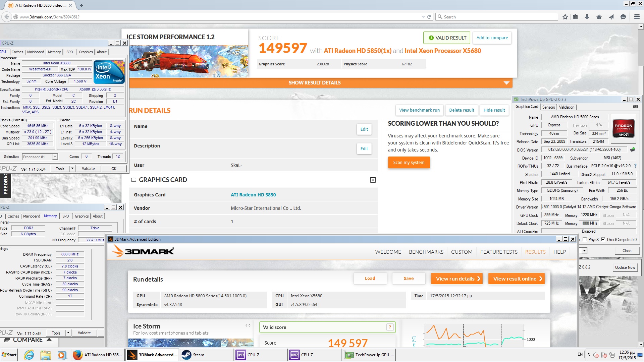Click the Intel Xeon logo in CPU-Z
Screen dimensions: 644x362
[109, 72]
